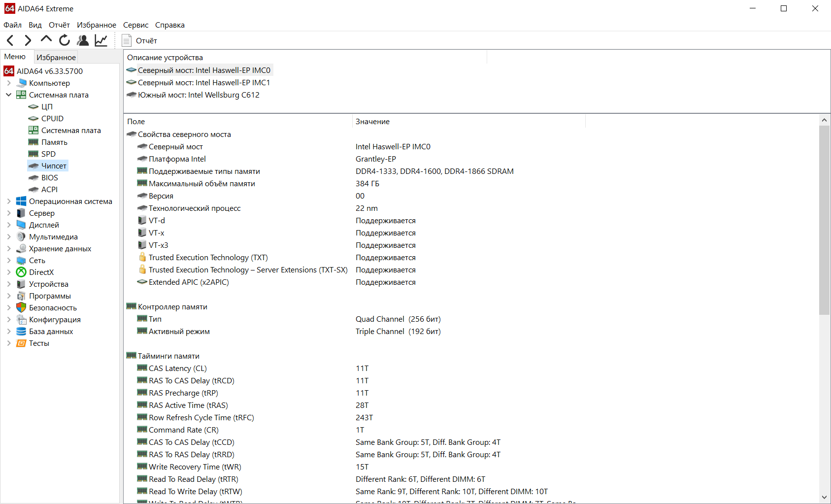Open the Вид menu

pyautogui.click(x=35, y=25)
